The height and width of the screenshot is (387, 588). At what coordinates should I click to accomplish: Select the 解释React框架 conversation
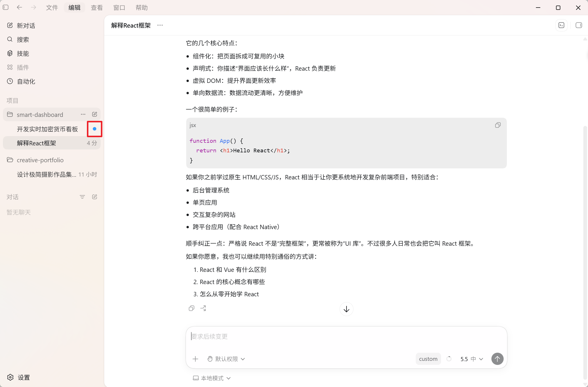(x=52, y=143)
